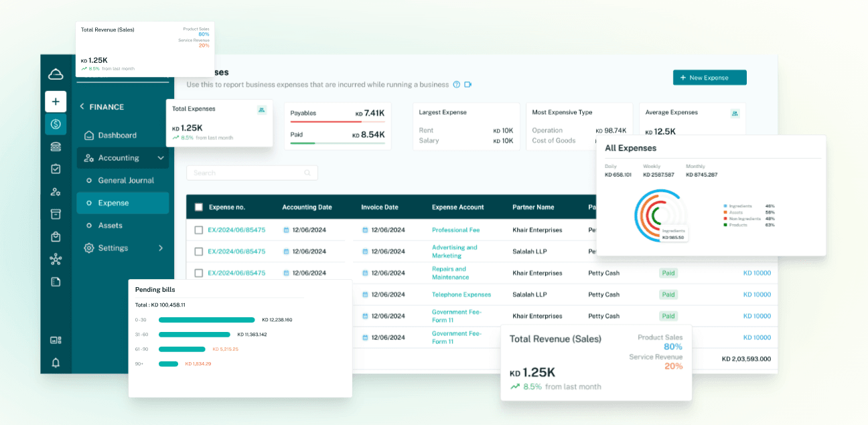Viewport: 868px width, 425px height.
Task: Go back using the Finance chevron
Action: click(82, 107)
